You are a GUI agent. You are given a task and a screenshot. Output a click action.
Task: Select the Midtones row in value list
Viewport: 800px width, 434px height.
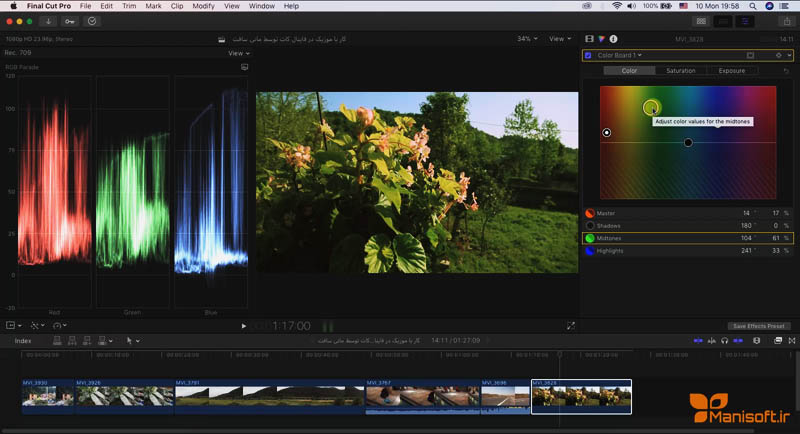tap(687, 238)
